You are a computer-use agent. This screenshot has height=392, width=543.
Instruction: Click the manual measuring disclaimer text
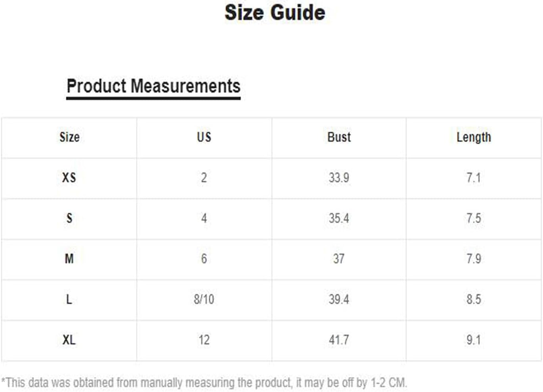coord(204,383)
